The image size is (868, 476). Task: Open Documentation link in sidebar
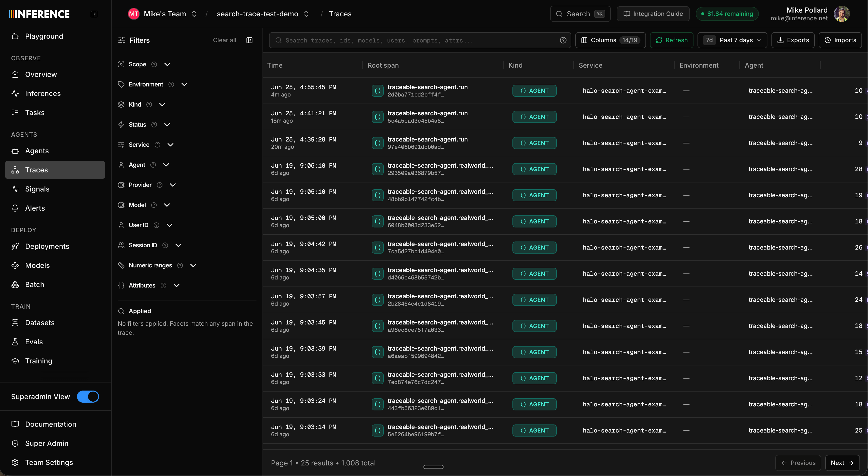coord(55,424)
